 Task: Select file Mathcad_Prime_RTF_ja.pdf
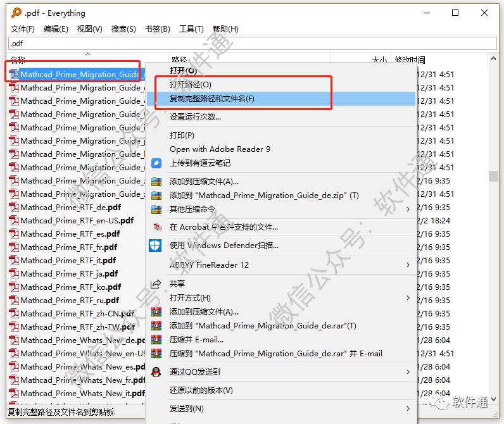tap(69, 273)
